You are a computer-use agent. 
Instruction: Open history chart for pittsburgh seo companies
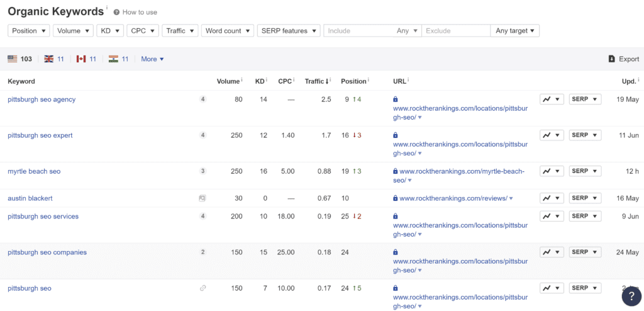click(551, 252)
